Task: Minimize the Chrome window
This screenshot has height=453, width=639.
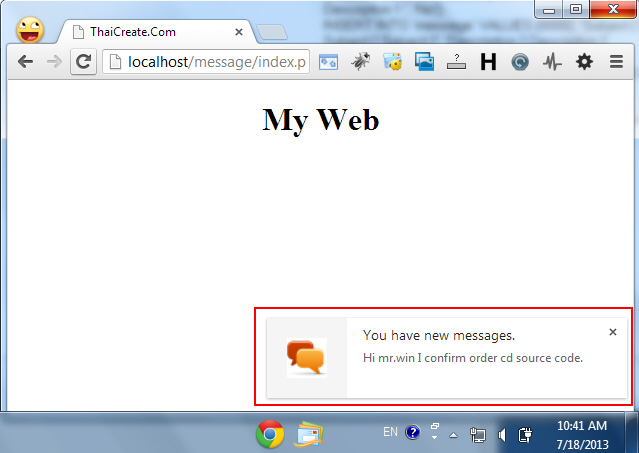Action: (x=549, y=10)
